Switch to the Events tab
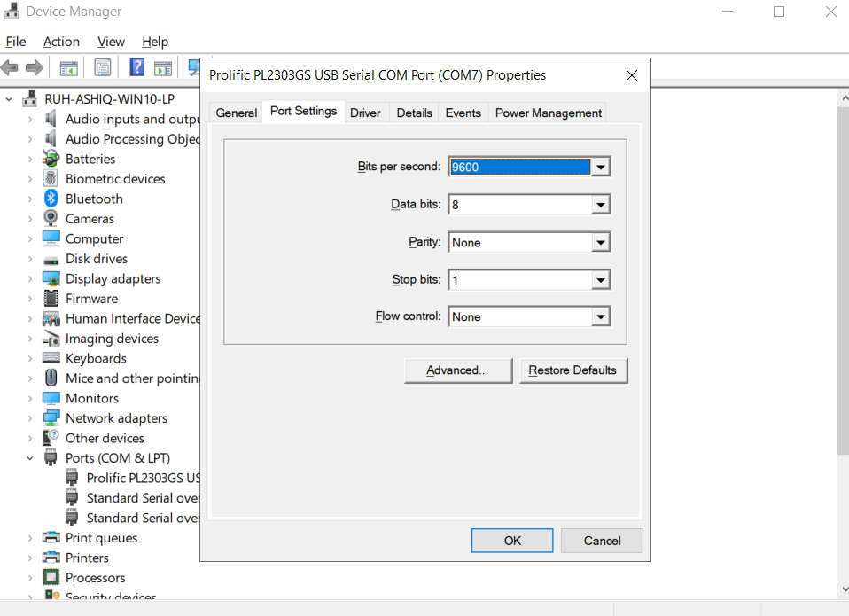Screen dimensions: 849x616 click(463, 113)
